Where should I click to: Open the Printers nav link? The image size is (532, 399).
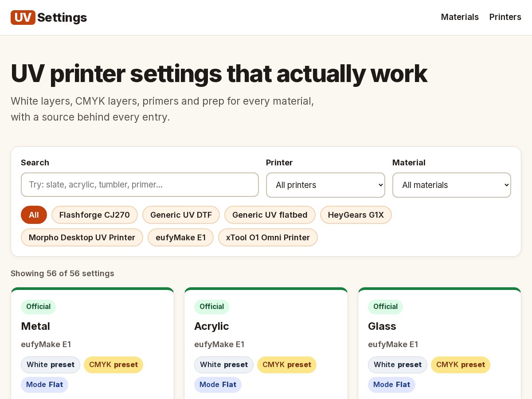pyautogui.click(x=505, y=17)
